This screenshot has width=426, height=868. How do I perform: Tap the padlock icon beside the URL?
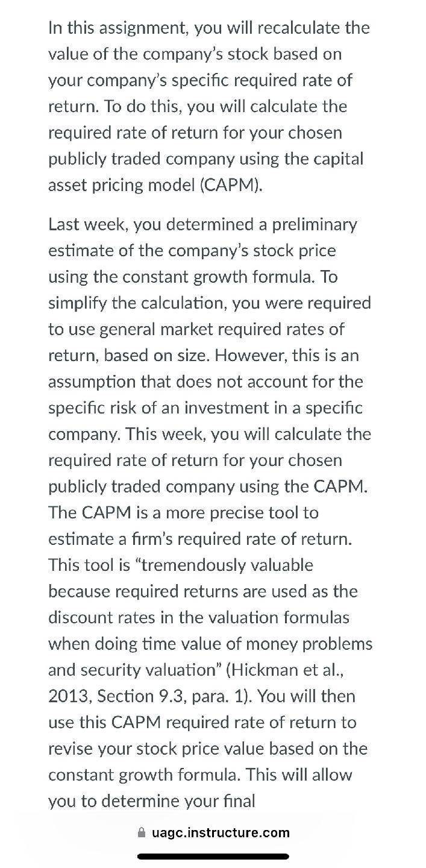(142, 833)
